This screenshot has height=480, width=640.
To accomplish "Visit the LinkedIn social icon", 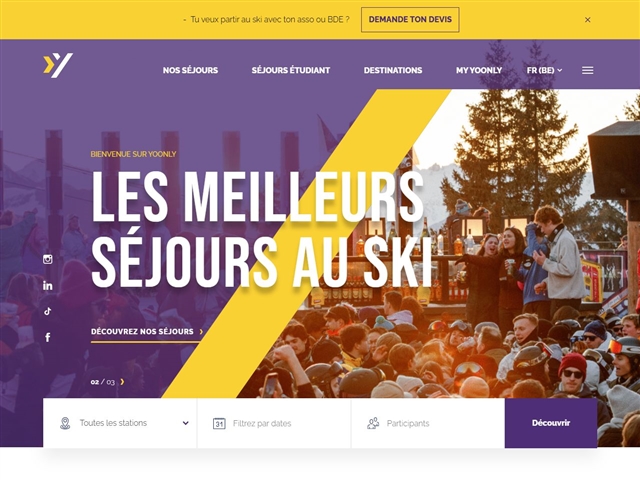I will [x=48, y=285].
